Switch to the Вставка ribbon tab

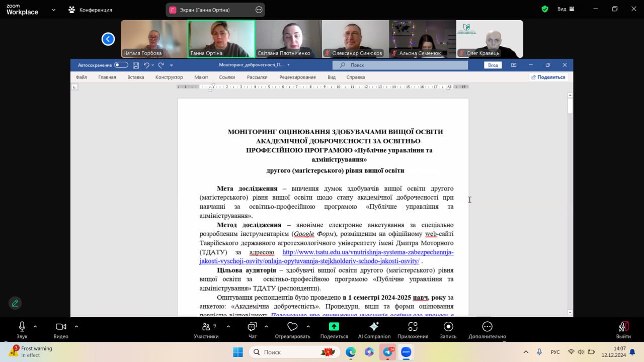tap(136, 77)
